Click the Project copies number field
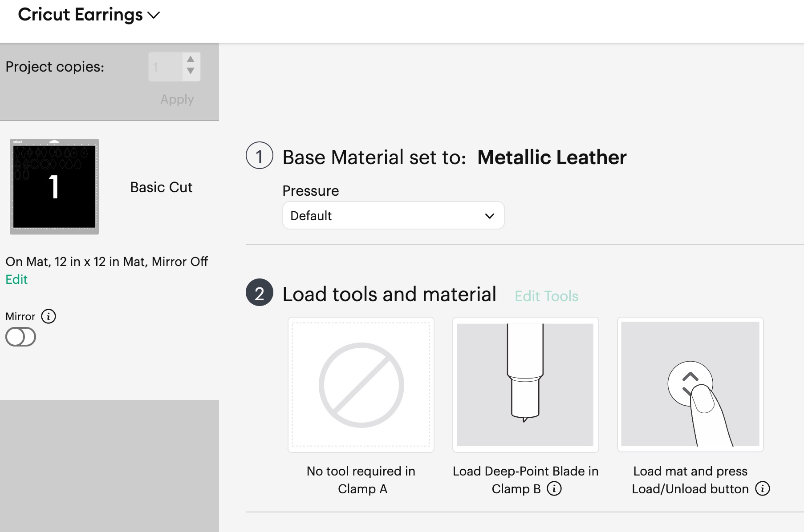The width and height of the screenshot is (804, 532). [x=165, y=67]
